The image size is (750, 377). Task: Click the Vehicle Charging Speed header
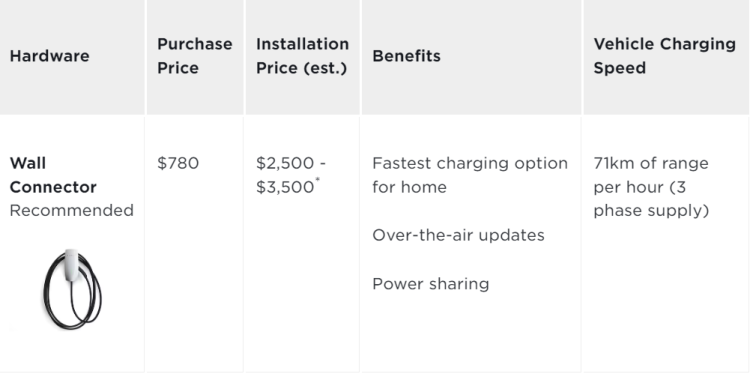coord(664,56)
